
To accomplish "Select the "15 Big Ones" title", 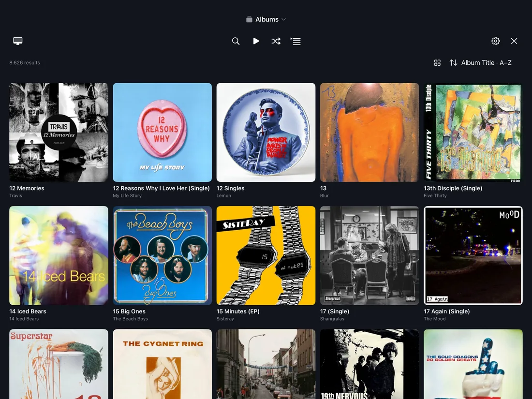I will [x=129, y=311].
